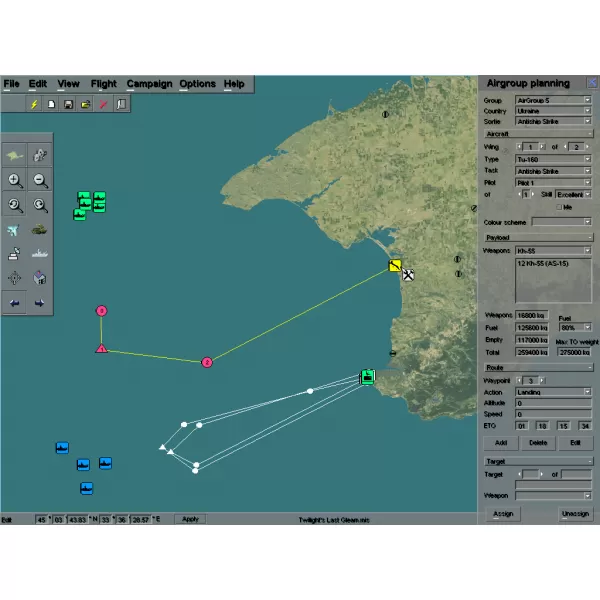Click the red X delete toolbar icon
The image size is (600, 600).
coord(103,104)
